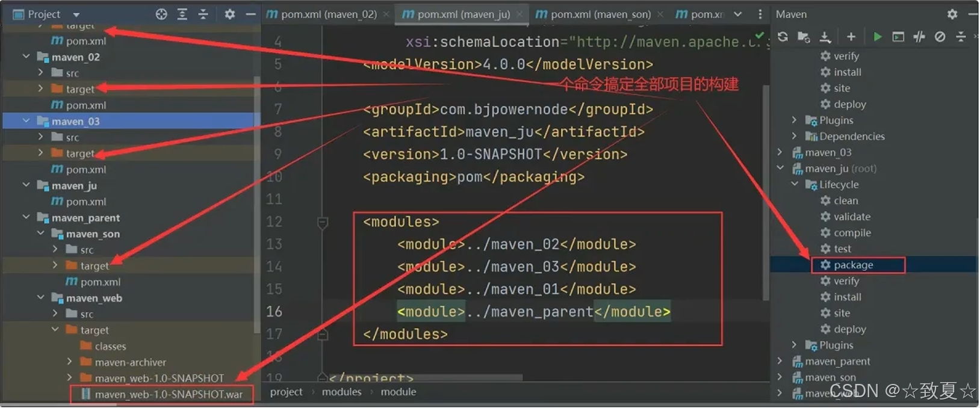Place cursor on the ../maven_parent module line
The height and width of the screenshot is (408, 980).
pos(533,312)
